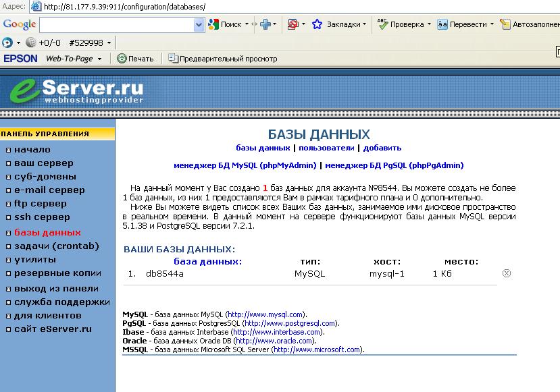This screenshot has width=560, height=392.
Task: Open the суб-домены menu item
Action: coord(45,177)
